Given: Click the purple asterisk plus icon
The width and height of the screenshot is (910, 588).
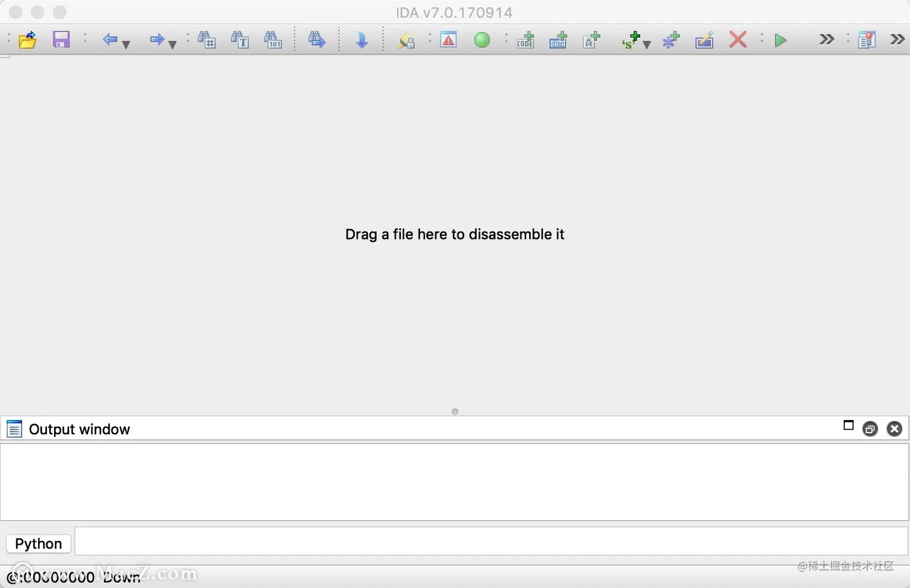Looking at the screenshot, I should (x=670, y=40).
